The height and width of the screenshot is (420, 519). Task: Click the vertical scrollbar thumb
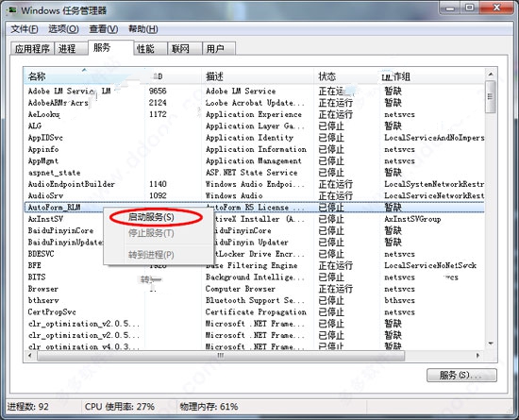click(x=491, y=96)
